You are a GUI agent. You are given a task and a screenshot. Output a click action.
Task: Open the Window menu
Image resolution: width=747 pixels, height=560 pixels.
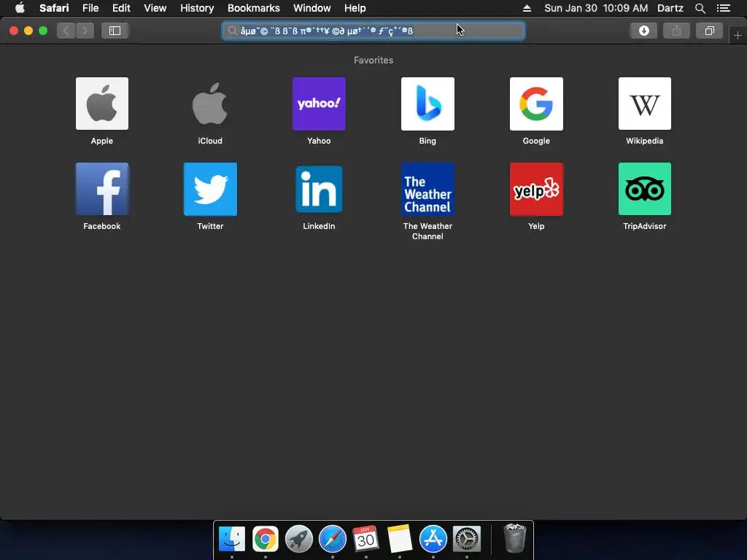pyautogui.click(x=312, y=8)
